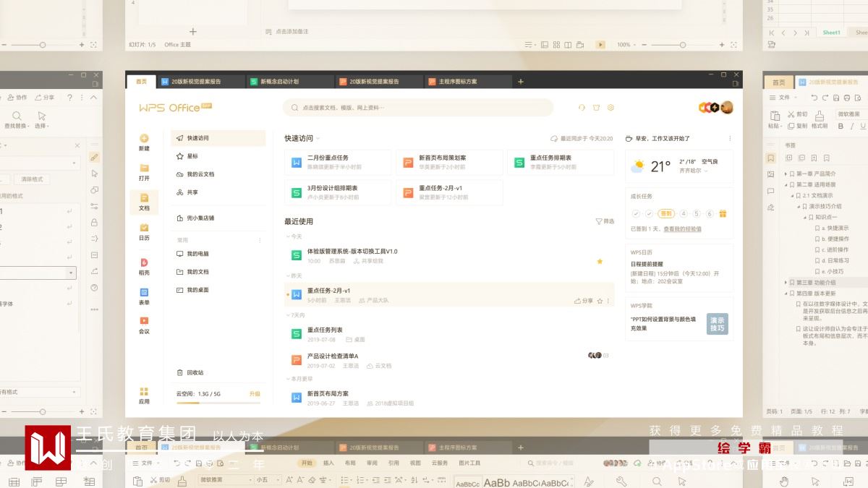Click the headset support icon near search
This screenshot has width=868, height=488.
[582, 108]
